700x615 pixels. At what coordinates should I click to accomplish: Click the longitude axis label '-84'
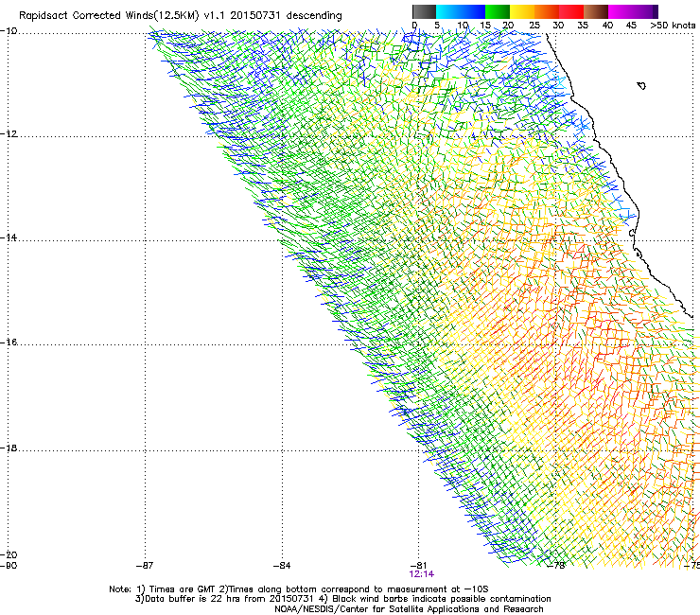(282, 566)
